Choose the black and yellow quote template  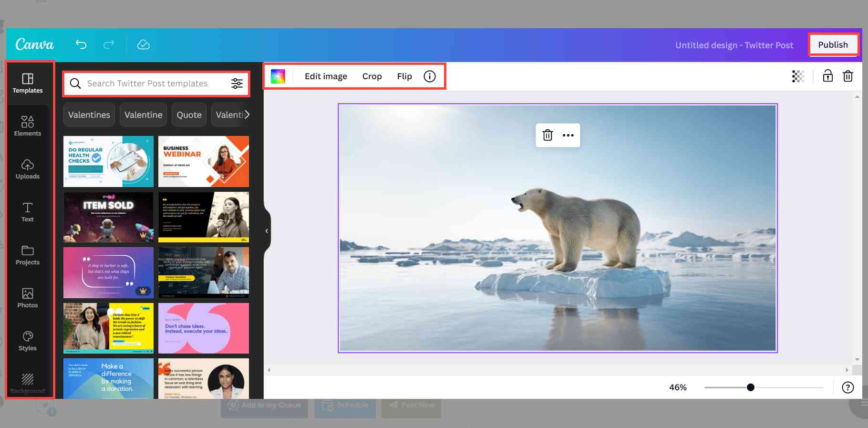point(204,217)
